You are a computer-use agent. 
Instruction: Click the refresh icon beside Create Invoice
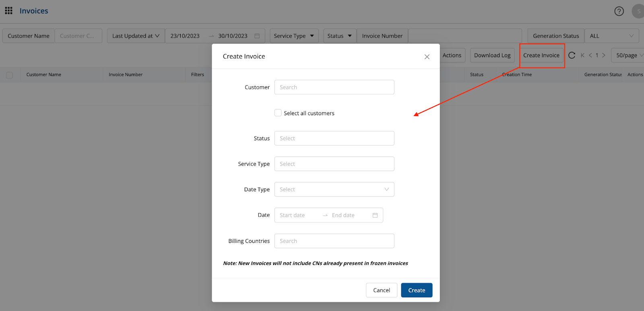pos(572,55)
